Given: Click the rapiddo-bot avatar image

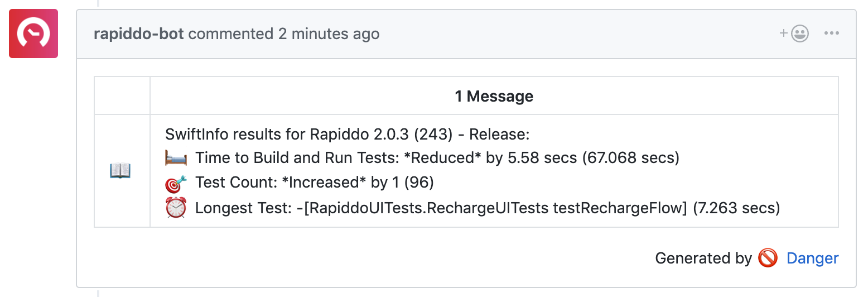Looking at the screenshot, I should click(x=33, y=33).
